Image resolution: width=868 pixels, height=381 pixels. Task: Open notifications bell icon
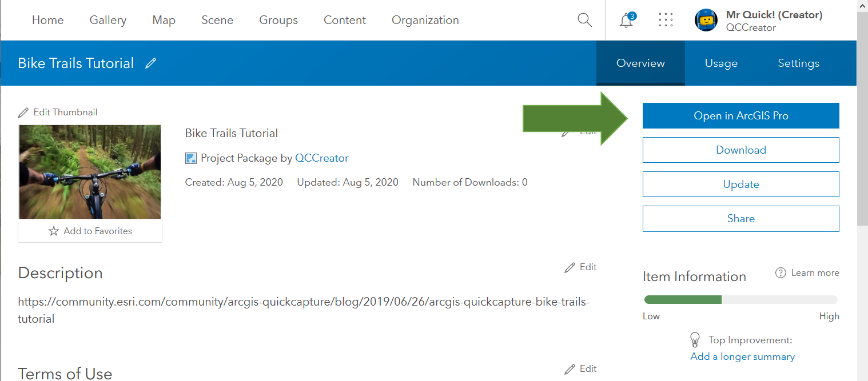(x=627, y=21)
